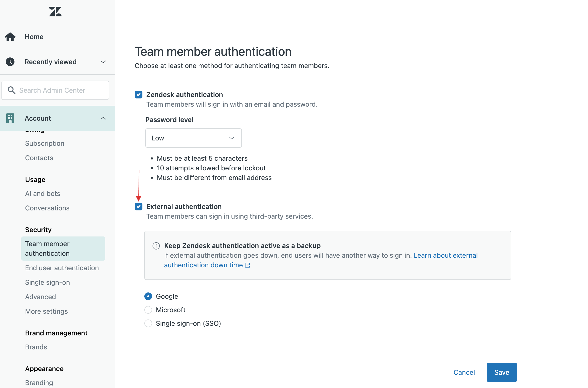Open Branding under Appearance
The height and width of the screenshot is (388, 588).
[39, 382]
